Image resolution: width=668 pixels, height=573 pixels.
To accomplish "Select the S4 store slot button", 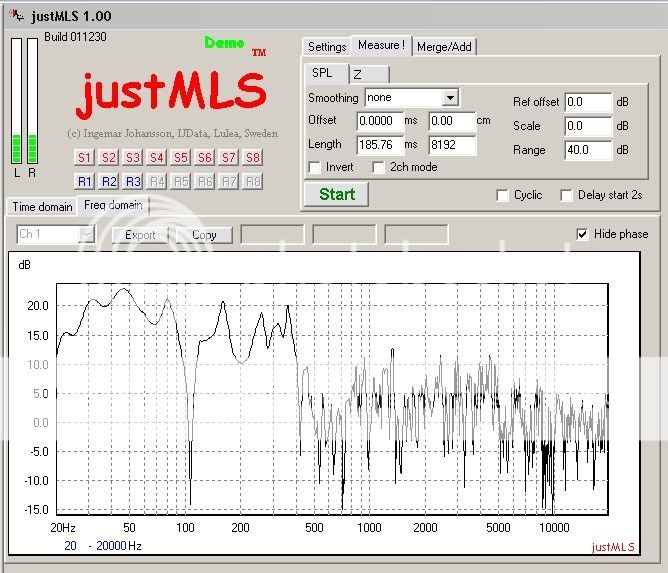I will pos(157,158).
